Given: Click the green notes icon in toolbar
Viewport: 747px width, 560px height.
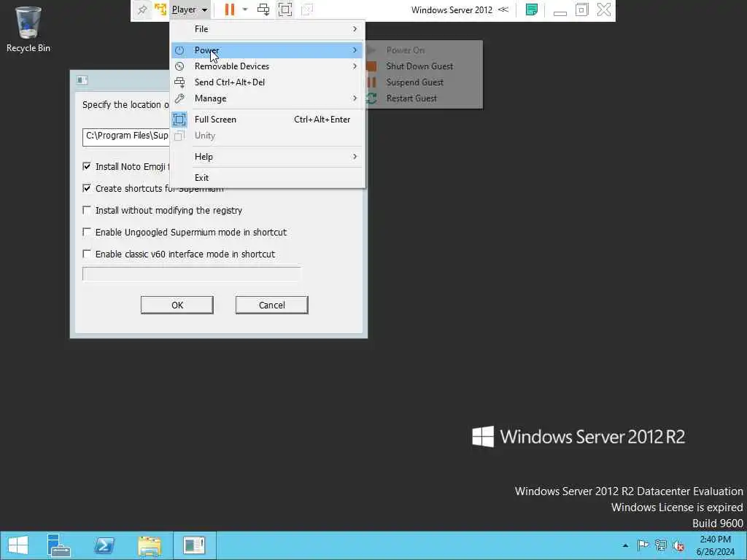Looking at the screenshot, I should (532, 9).
